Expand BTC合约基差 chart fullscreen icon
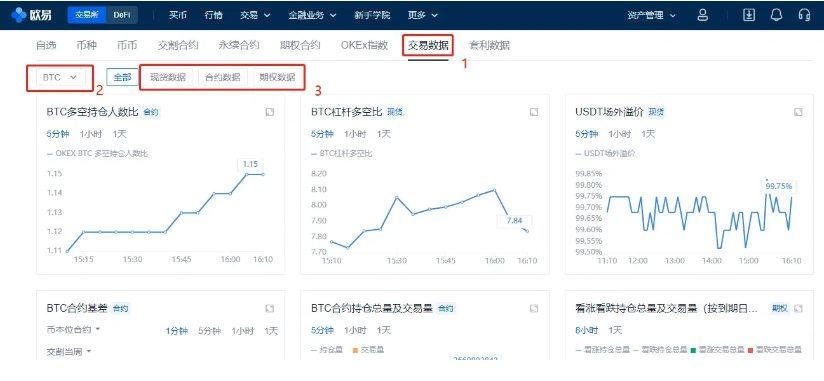The height and width of the screenshot is (381, 824). pos(269,308)
